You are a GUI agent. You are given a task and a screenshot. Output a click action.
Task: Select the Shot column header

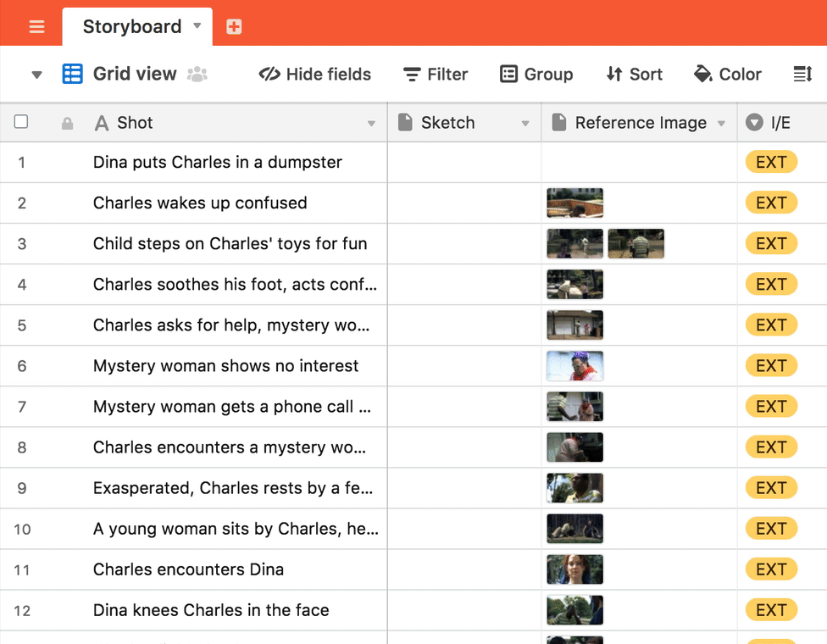pyautogui.click(x=193, y=123)
